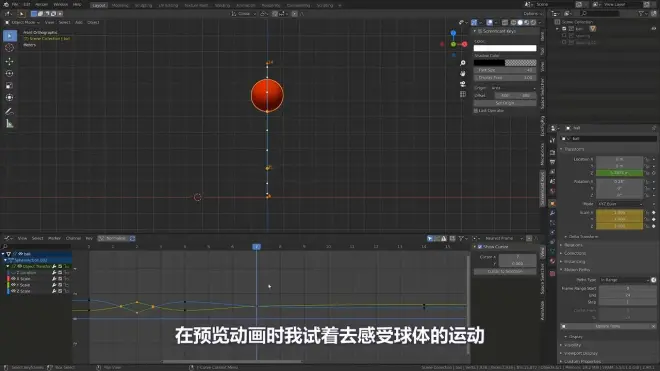Viewport: 660px width, 371px height.
Task: Switch to the Modeling workspace tab
Action: pyautogui.click(x=120, y=5)
